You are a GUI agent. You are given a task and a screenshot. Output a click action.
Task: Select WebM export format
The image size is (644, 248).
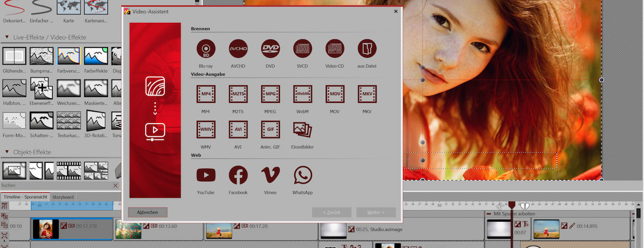303,94
